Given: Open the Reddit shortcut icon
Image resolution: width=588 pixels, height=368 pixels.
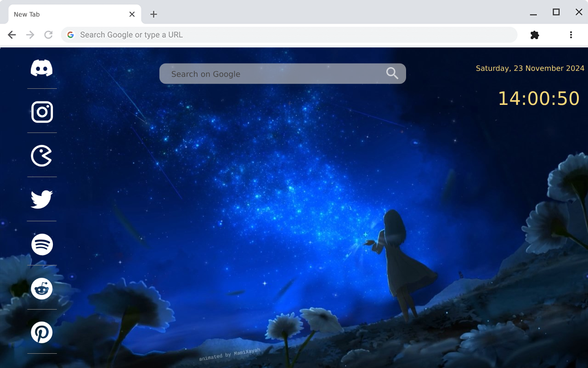Looking at the screenshot, I should [x=42, y=288].
